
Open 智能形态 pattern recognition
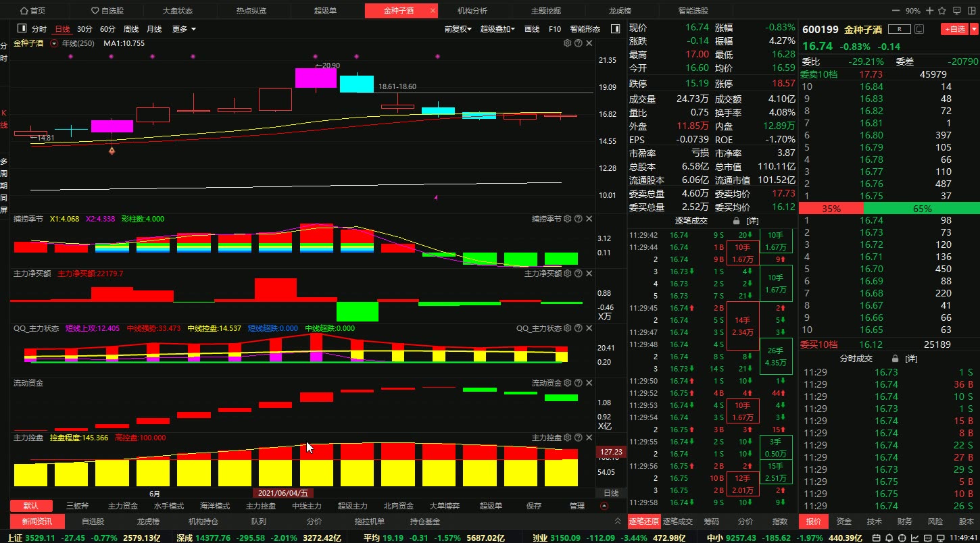click(585, 29)
